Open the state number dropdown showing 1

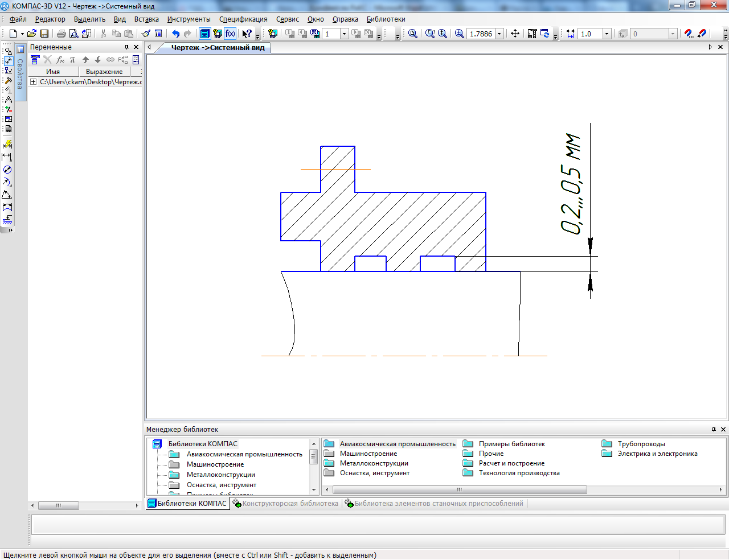point(344,34)
